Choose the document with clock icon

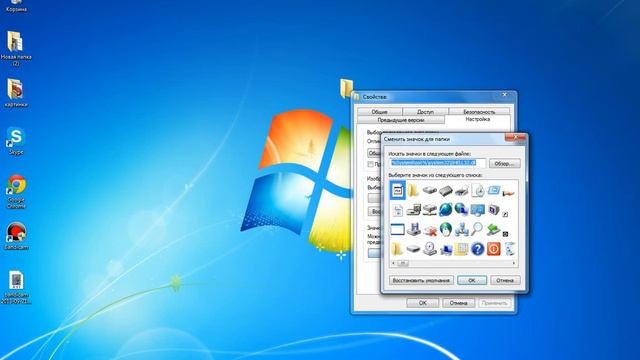coord(478,190)
